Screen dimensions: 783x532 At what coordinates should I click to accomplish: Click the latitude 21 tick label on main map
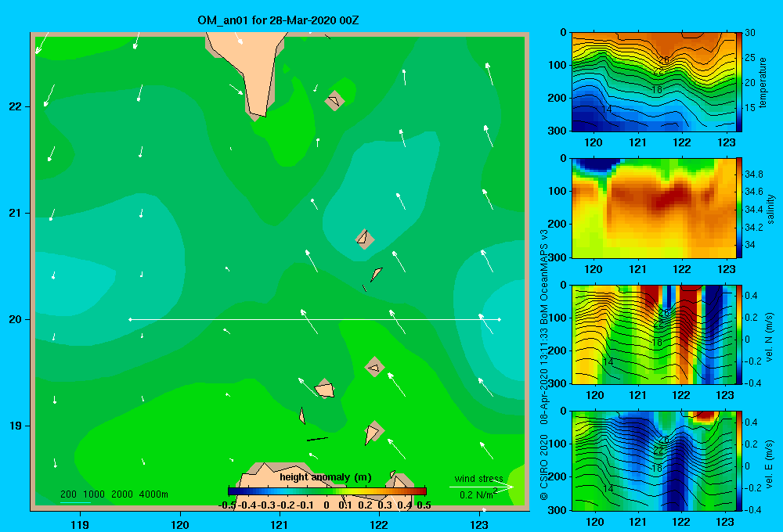coord(15,213)
